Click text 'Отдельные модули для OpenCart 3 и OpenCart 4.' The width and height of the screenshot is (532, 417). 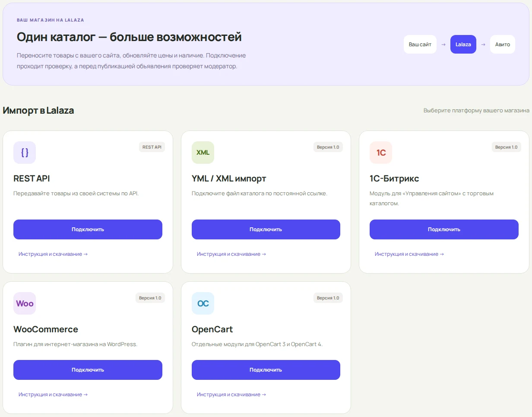[x=257, y=344]
